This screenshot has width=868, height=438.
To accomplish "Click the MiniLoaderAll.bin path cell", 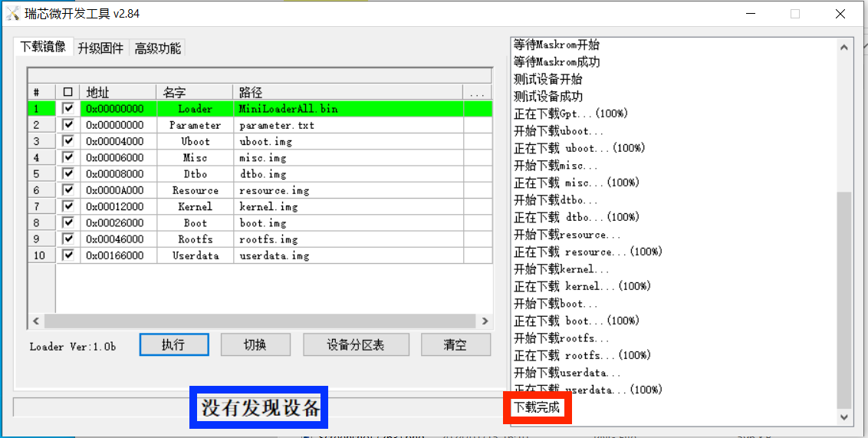I will pyautogui.click(x=348, y=108).
